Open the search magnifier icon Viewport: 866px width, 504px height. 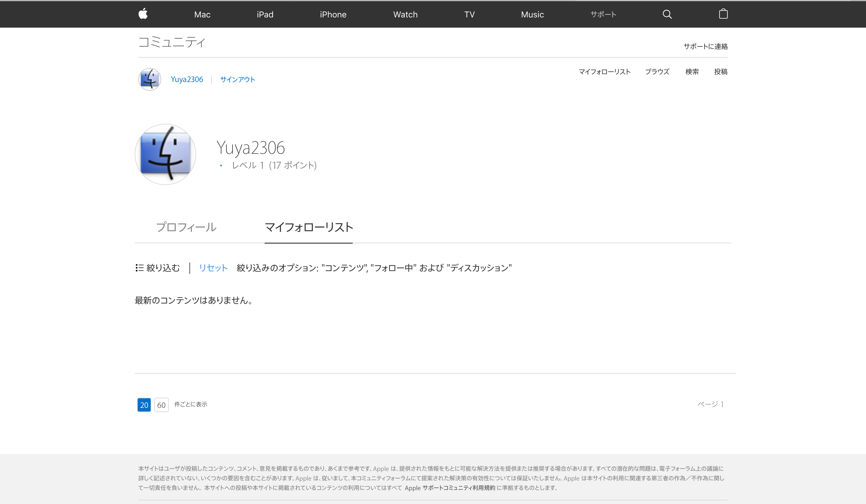[667, 14]
